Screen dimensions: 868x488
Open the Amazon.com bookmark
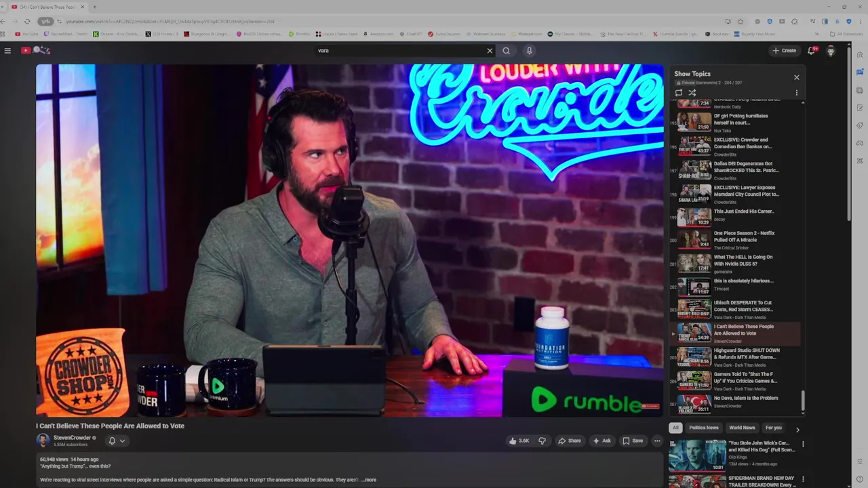pos(378,34)
